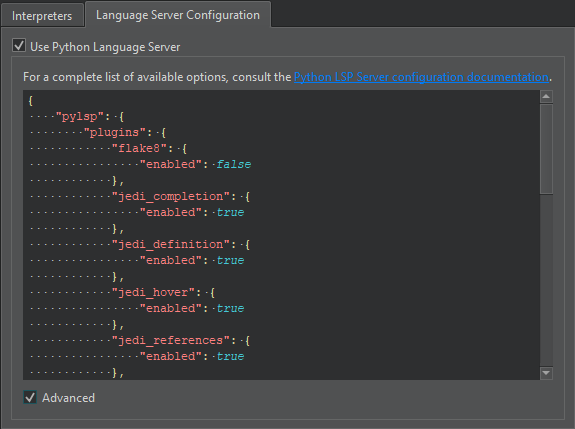Viewport: 575px width, 429px height.
Task: Click the "enabled" key under flake8
Action: point(171,164)
